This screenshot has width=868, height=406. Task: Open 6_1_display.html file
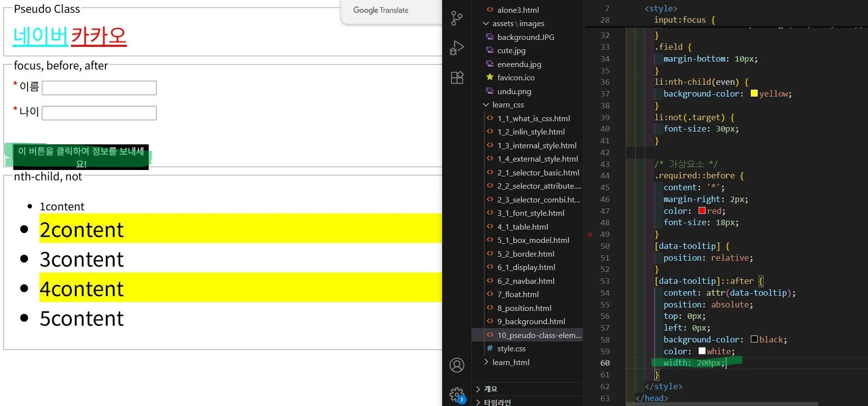(526, 267)
